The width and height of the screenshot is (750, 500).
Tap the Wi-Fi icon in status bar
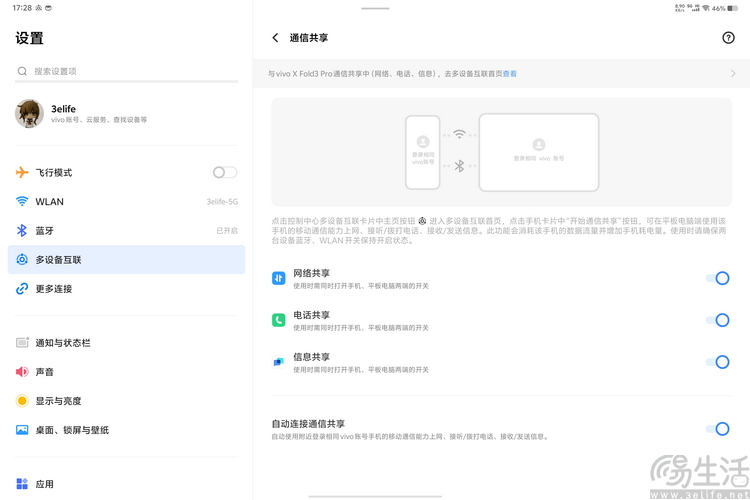point(706,8)
